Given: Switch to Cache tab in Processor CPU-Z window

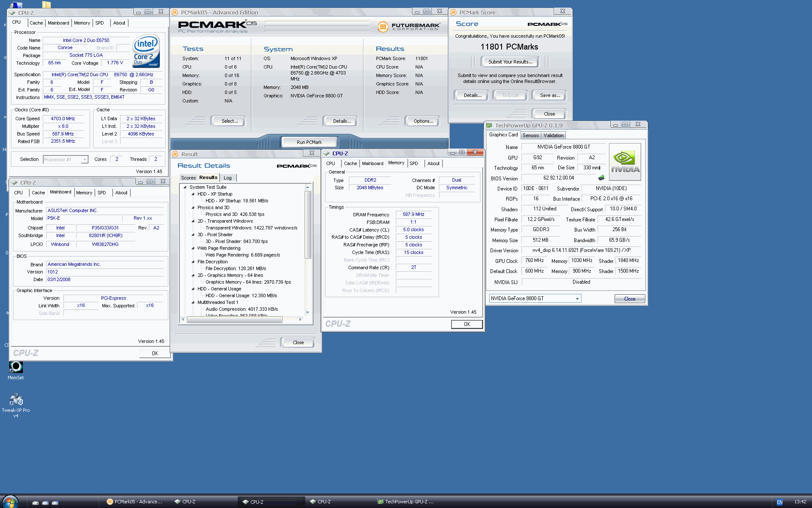Looking at the screenshot, I should coord(36,23).
